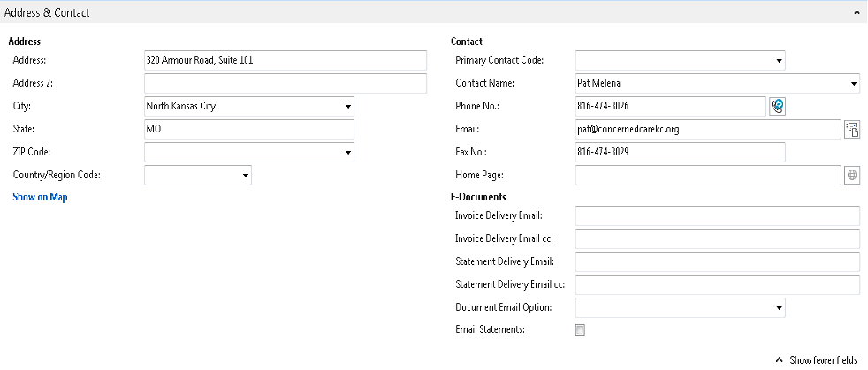Viewport: 868px width, 370px height.
Task: Open the Contact Name dropdown arrow
Action: (x=853, y=84)
